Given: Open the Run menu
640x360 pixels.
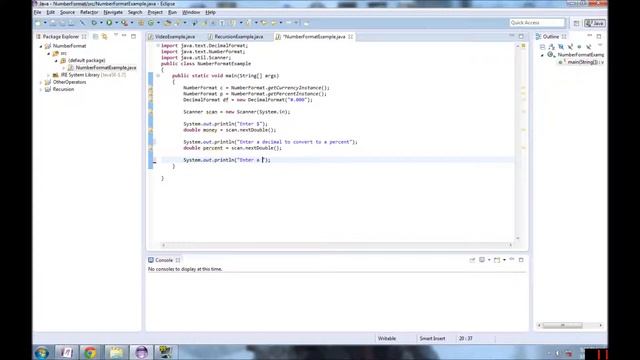Looking at the screenshot, I should click(x=172, y=12).
